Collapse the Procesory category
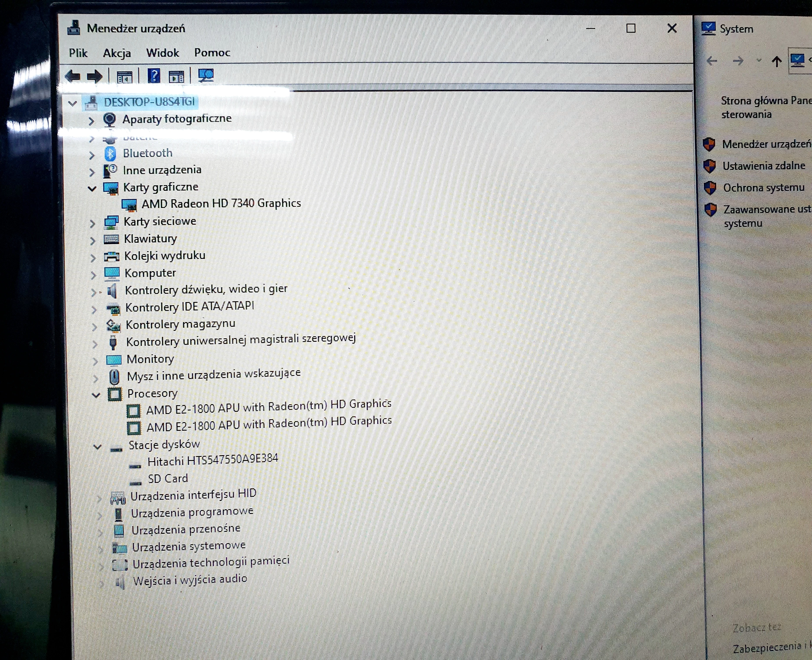The height and width of the screenshot is (660, 812). pos(96,395)
